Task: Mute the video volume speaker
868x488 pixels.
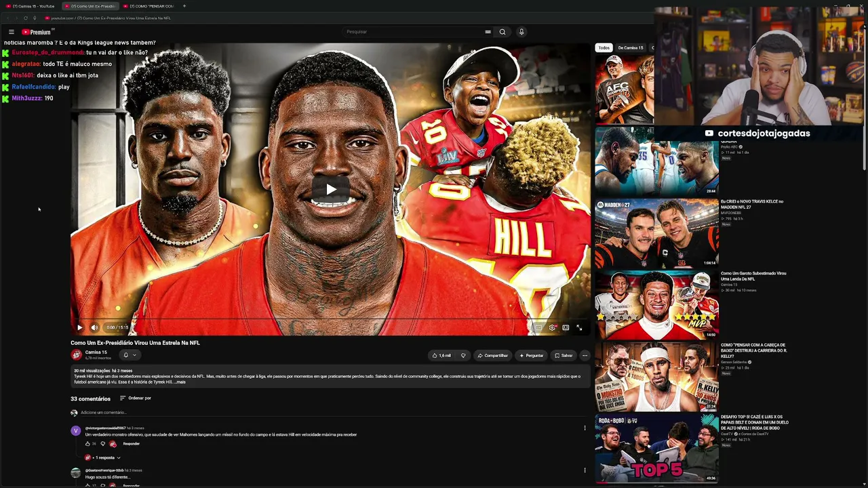Action: [x=94, y=327]
